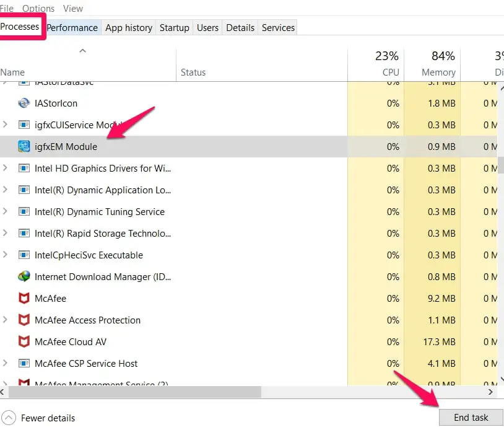This screenshot has width=504, height=435.
Task: Click the McAfee CSP Service Host icon
Action: [24, 363]
